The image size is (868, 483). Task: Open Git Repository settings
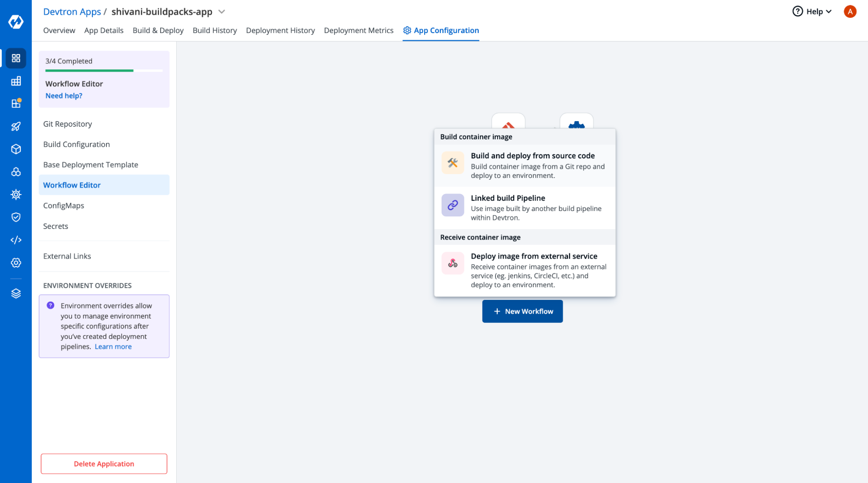104,124
